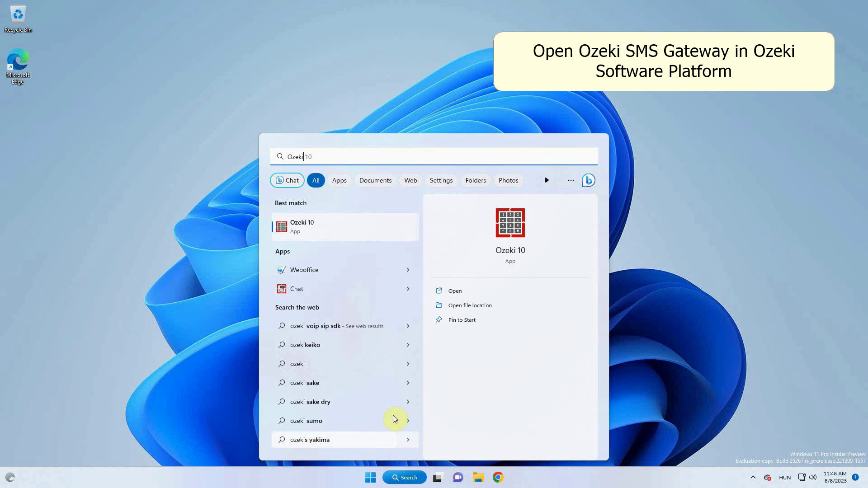Click the search icon next to ozeki sumo
The width and height of the screenshot is (868, 488).
pos(282,421)
